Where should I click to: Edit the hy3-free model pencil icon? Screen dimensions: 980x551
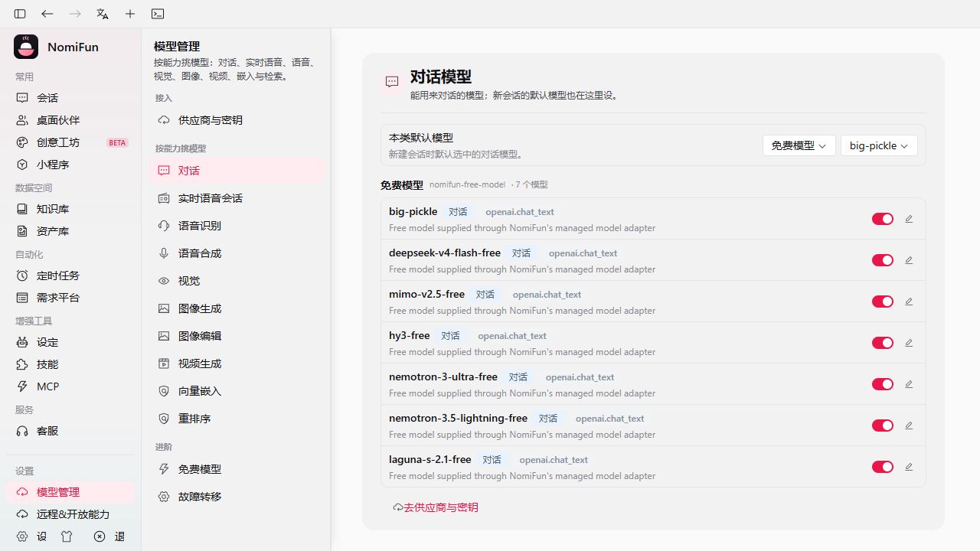click(909, 343)
